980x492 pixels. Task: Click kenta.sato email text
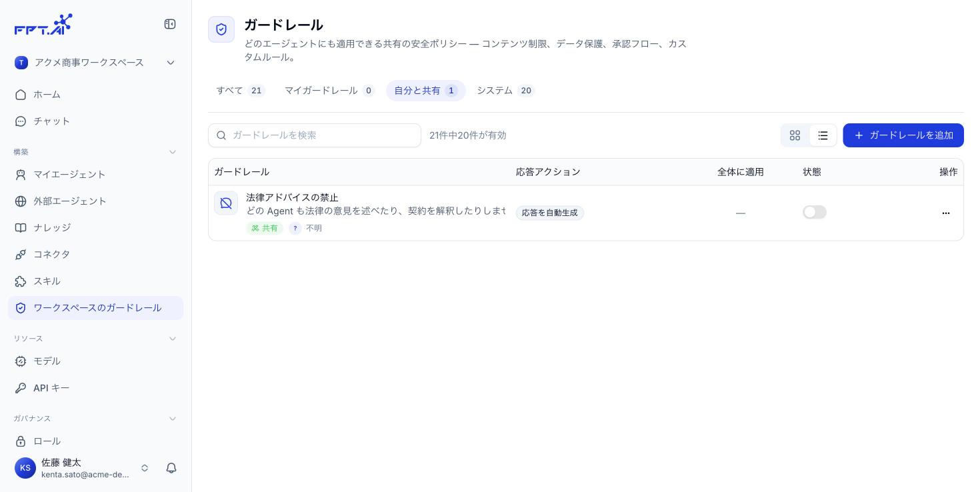(85, 475)
